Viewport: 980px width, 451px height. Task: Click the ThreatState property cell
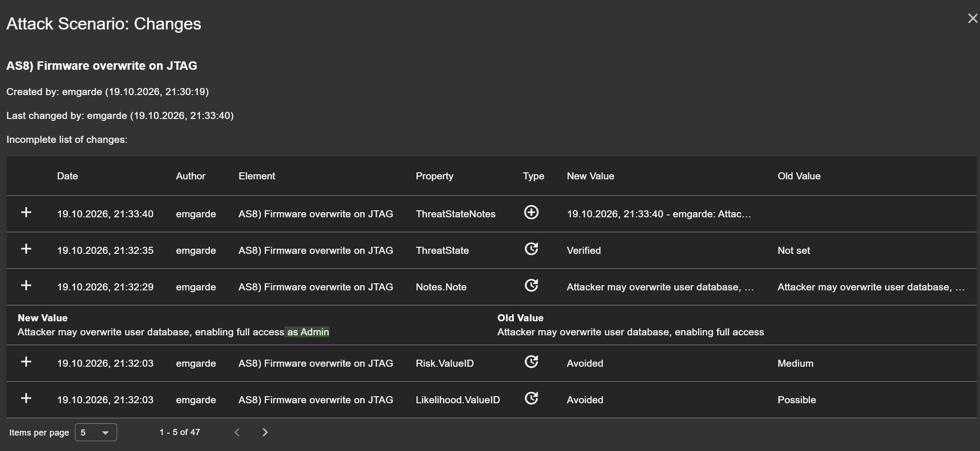[442, 251]
